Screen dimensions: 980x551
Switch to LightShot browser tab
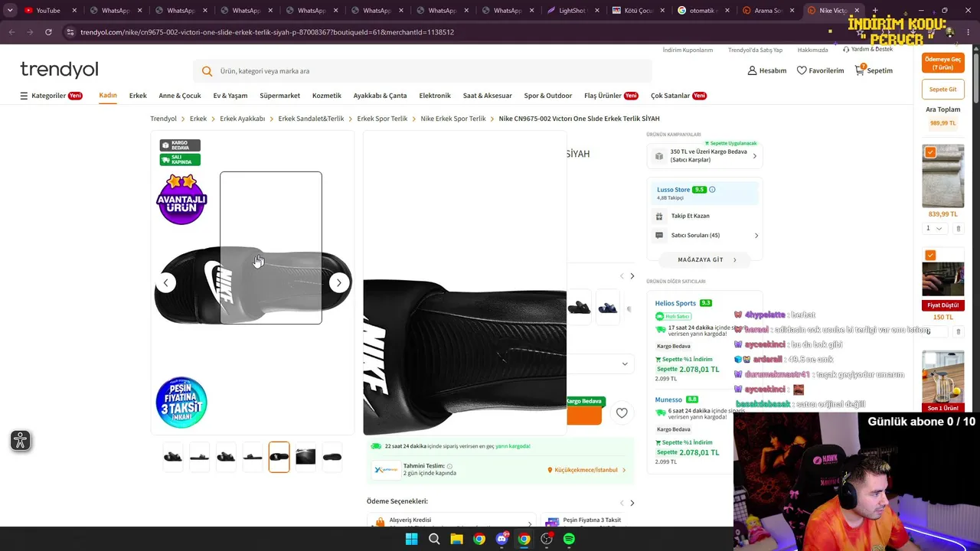click(x=573, y=11)
